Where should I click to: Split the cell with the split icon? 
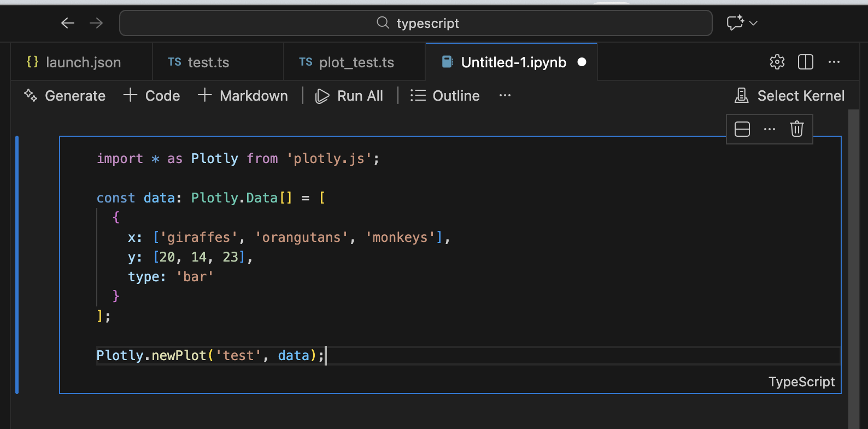(x=742, y=129)
